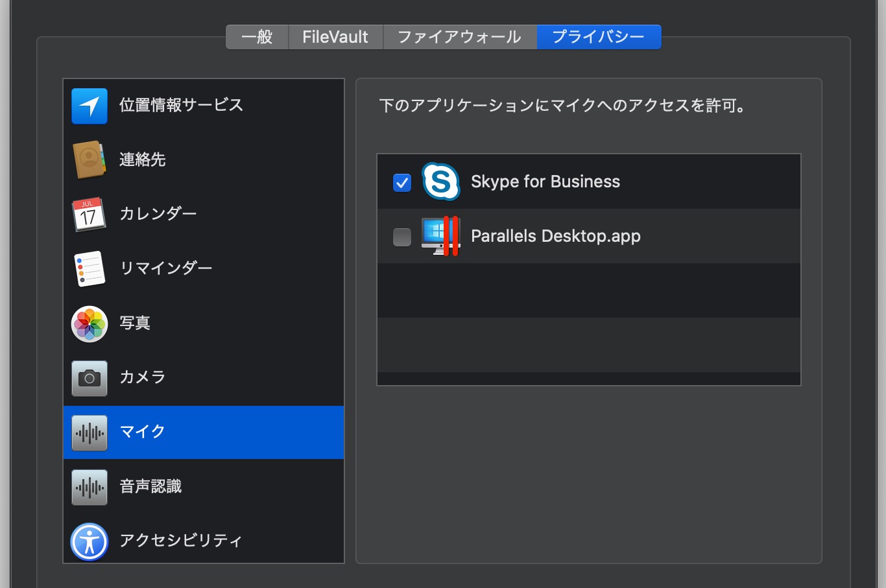The image size is (886, 588).
Task: Uncheck the Skype for Business checkbox
Action: point(402,183)
